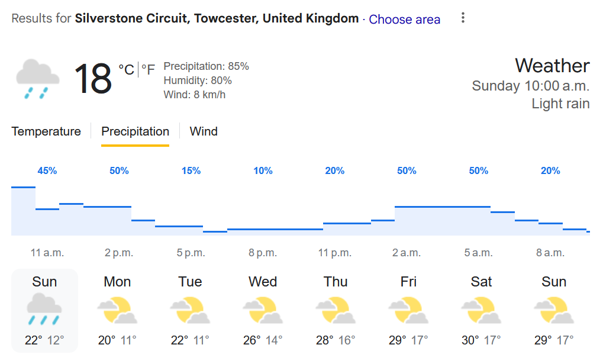Image resolution: width=603 pixels, height=364 pixels.
Task: Select Monday's partly cloudy forecast icon
Action: coord(117,310)
